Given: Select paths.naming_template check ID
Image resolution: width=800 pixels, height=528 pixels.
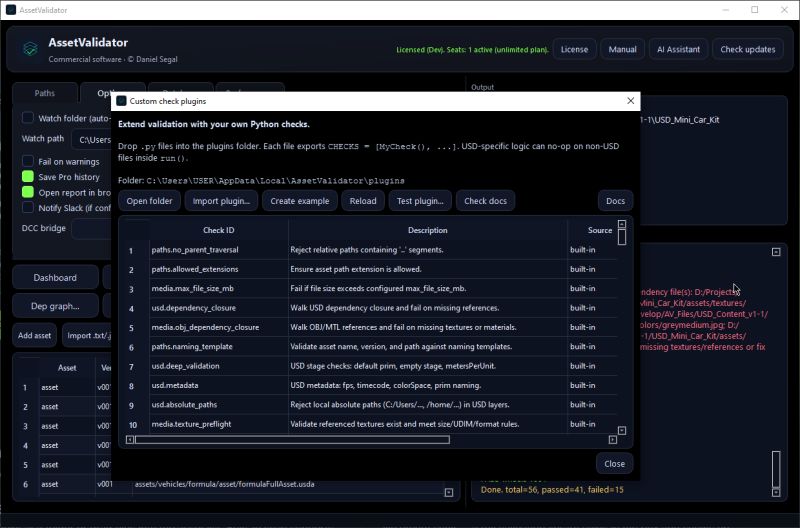Looking at the screenshot, I should click(192, 346).
